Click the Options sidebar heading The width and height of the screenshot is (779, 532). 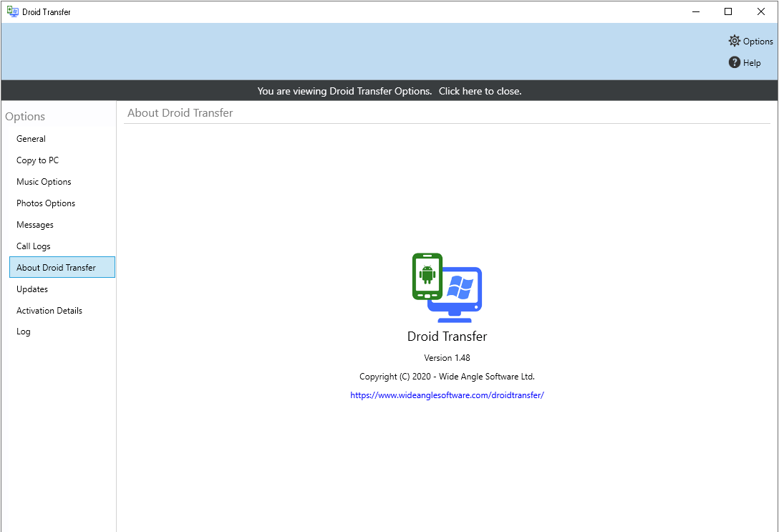(25, 117)
